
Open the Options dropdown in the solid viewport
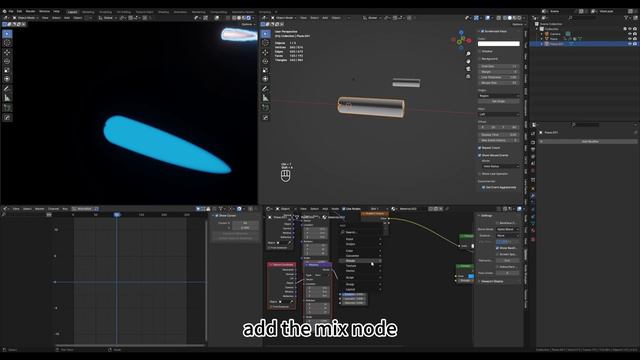(518, 24)
